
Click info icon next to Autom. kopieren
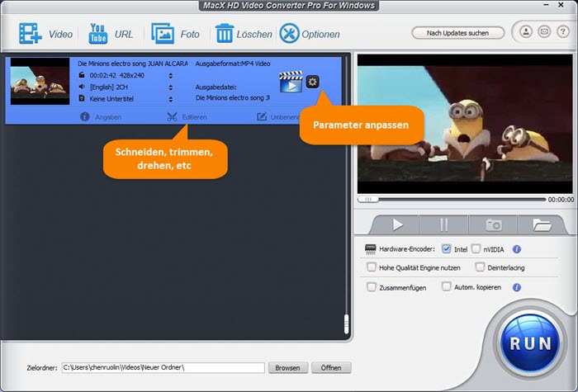click(x=517, y=287)
